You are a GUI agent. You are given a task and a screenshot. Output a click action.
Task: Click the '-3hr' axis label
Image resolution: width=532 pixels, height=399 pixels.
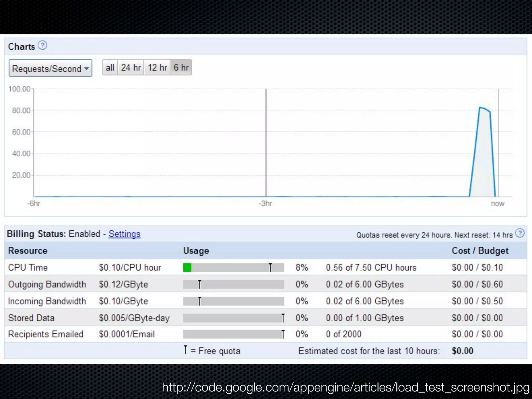tap(265, 203)
